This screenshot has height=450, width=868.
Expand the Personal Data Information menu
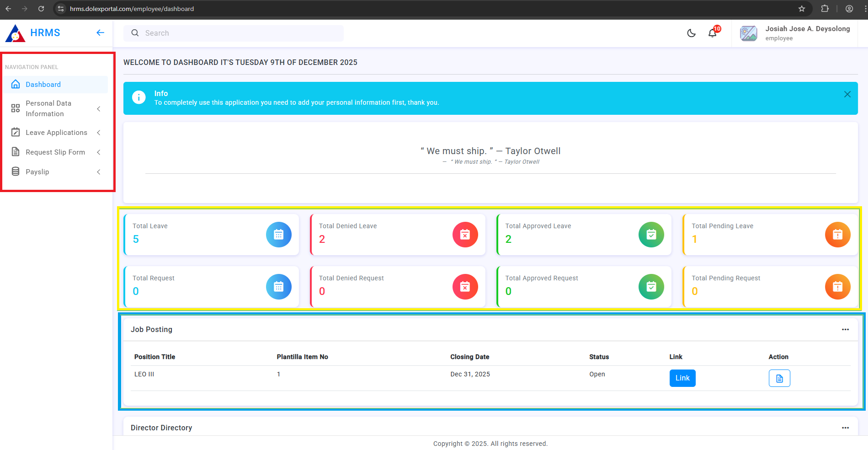click(56, 108)
